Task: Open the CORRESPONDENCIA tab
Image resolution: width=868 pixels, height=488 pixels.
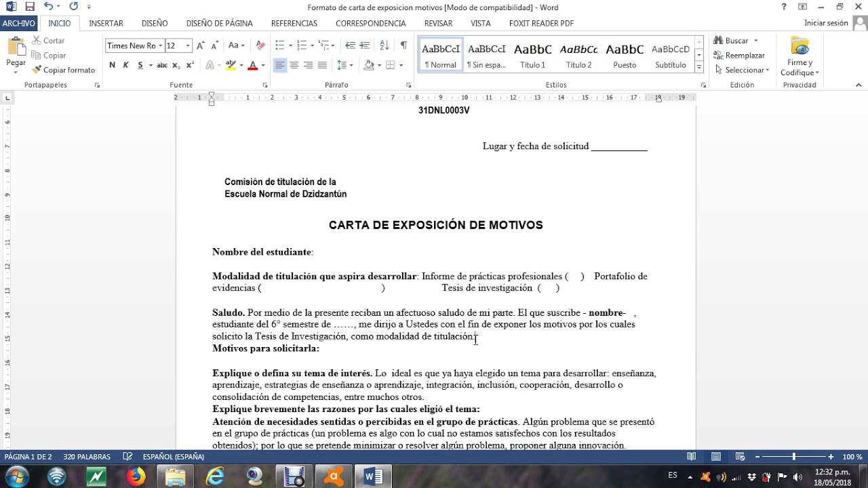Action: point(371,22)
